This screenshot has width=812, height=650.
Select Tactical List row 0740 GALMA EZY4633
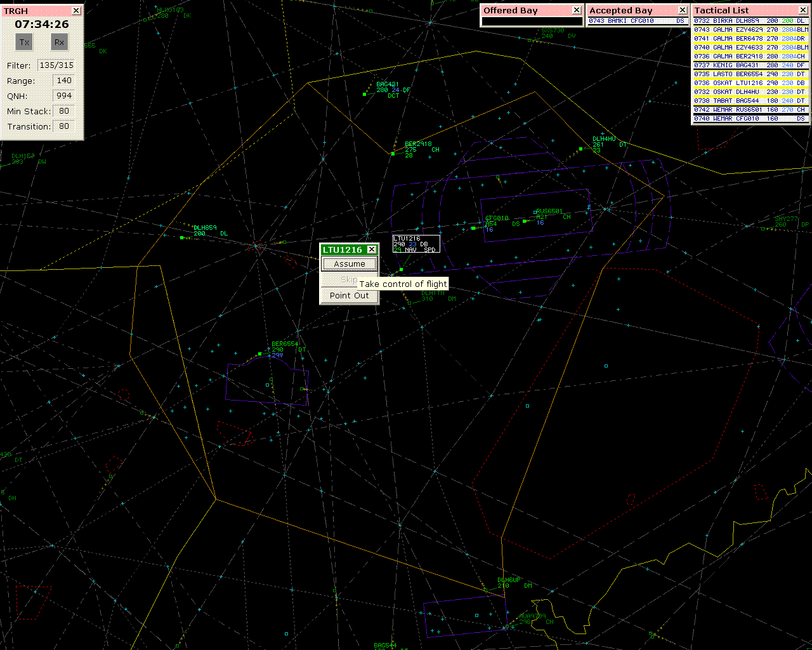751,48
